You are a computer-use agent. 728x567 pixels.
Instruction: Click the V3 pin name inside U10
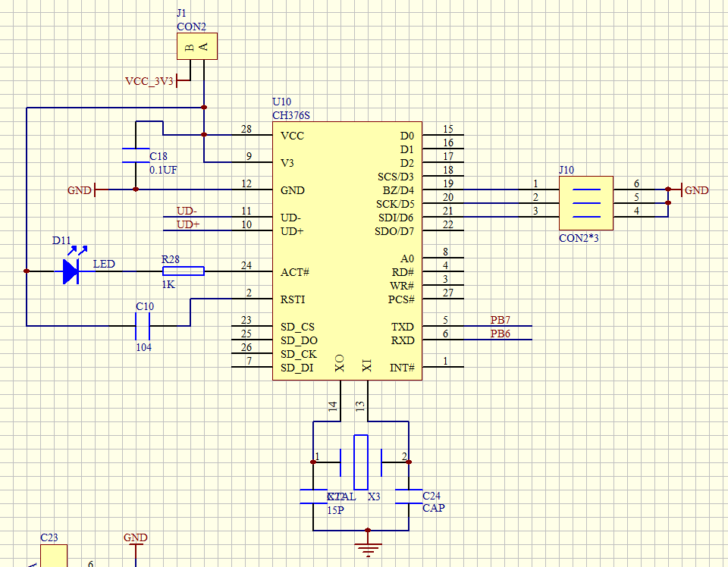(287, 163)
